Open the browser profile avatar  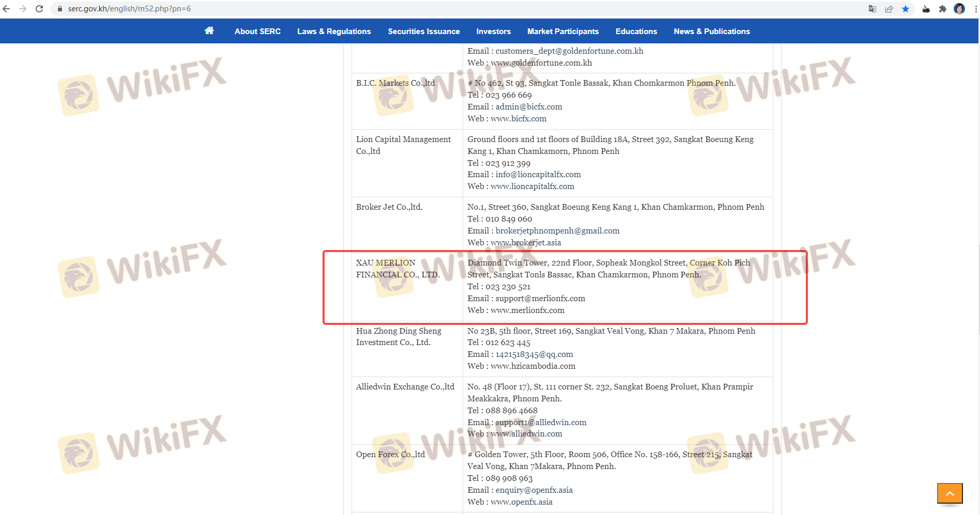click(959, 9)
